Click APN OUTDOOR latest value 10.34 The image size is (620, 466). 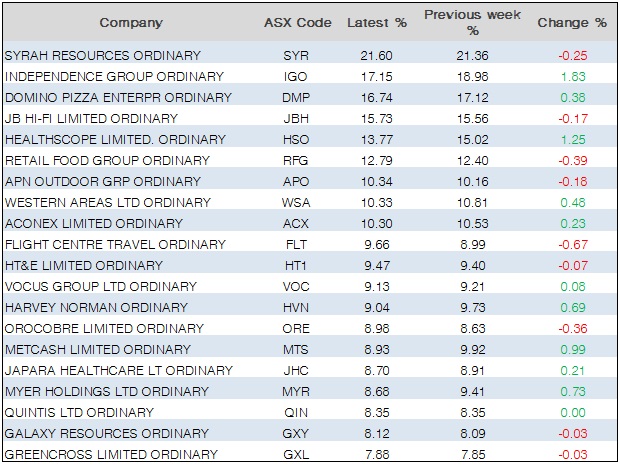[x=370, y=181]
